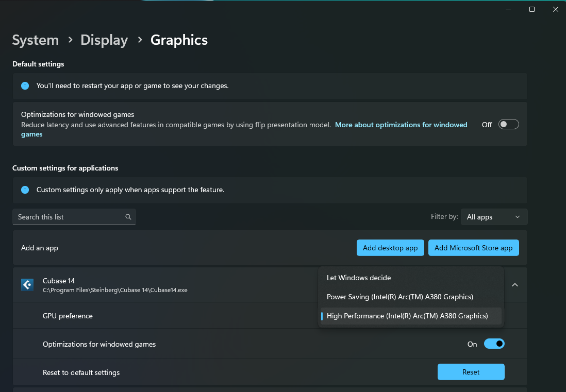Click the search magnifier icon

pos(128,217)
